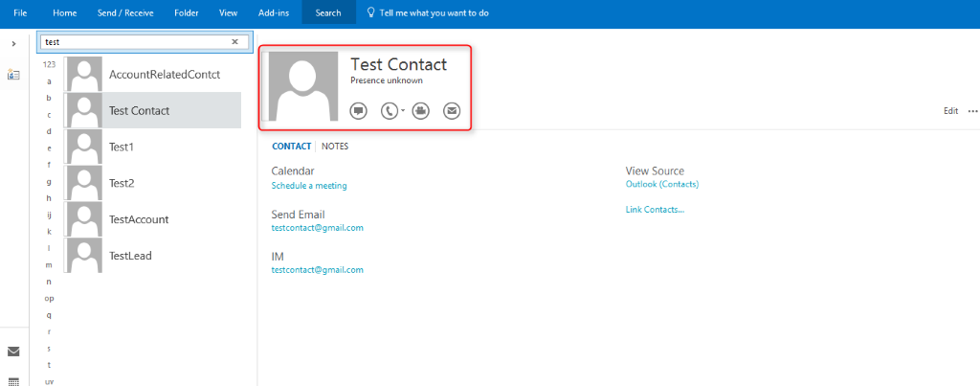
Task: Jump to letter f in the index
Action: (x=50, y=165)
